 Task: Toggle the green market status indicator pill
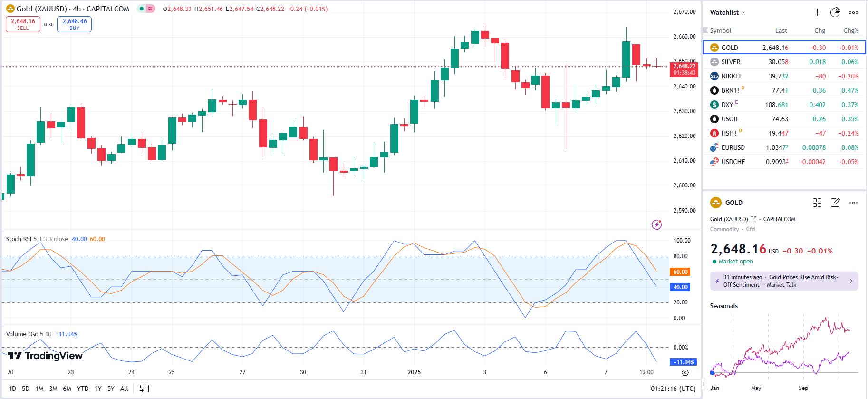point(146,9)
